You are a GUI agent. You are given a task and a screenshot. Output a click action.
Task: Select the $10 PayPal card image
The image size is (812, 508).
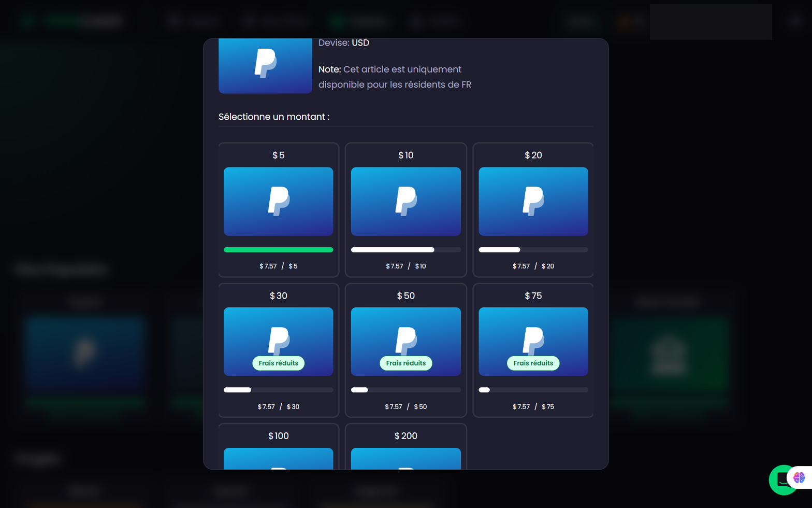pos(405,201)
